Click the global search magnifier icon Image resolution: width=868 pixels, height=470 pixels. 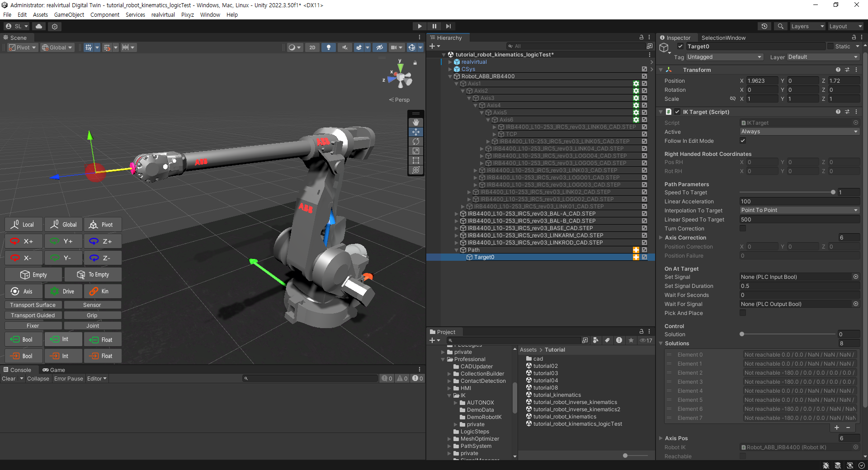click(780, 26)
